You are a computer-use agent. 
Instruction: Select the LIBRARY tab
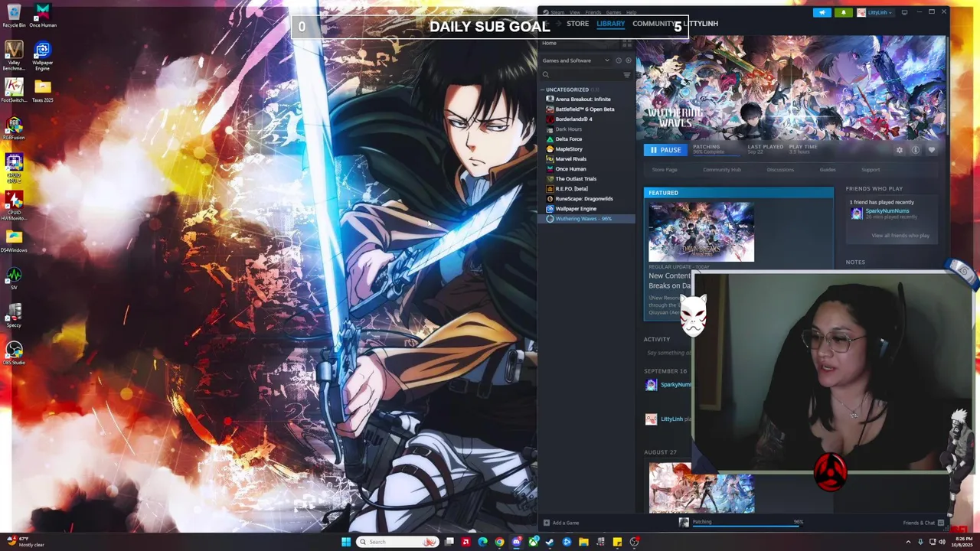pyautogui.click(x=610, y=24)
